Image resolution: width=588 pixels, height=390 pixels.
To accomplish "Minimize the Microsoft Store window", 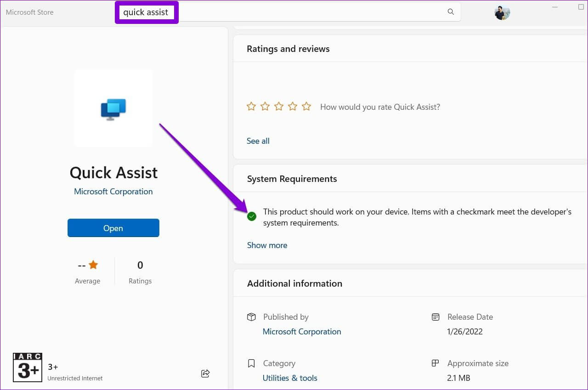I will [x=556, y=7].
